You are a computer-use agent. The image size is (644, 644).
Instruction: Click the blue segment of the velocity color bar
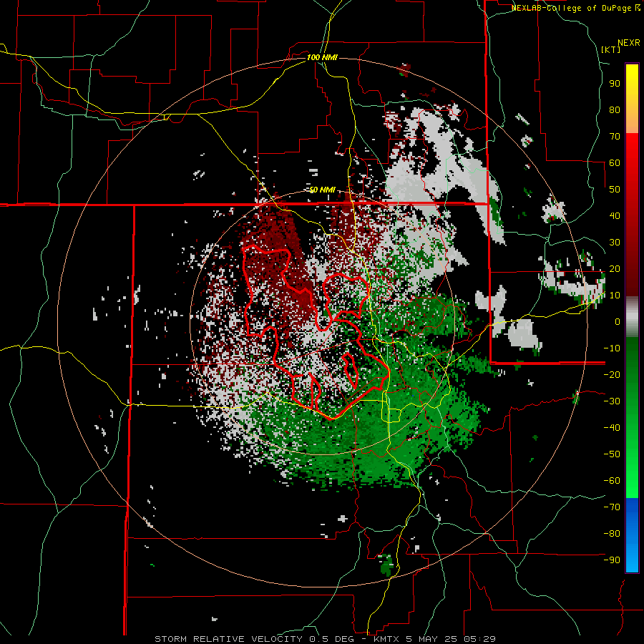tap(632, 535)
